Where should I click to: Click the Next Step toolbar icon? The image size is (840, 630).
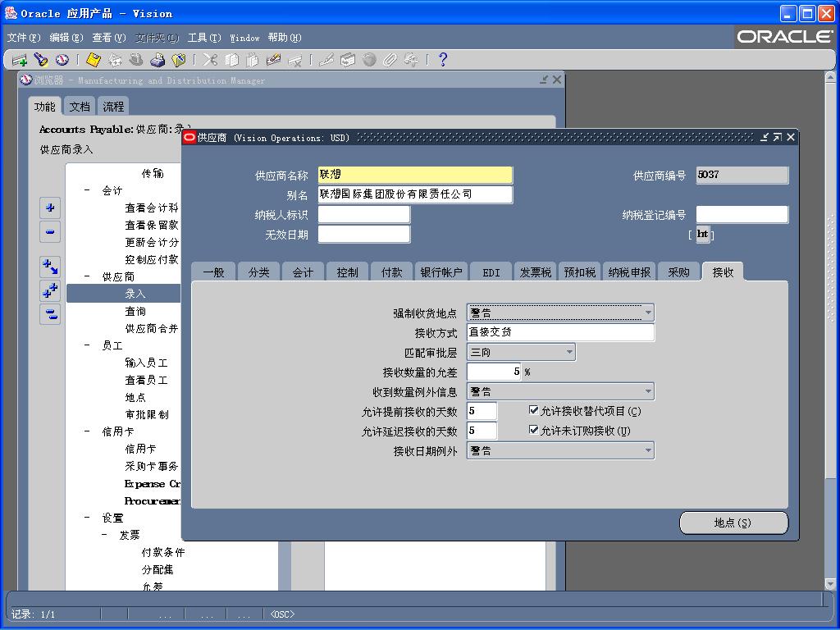pyautogui.click(x=115, y=60)
